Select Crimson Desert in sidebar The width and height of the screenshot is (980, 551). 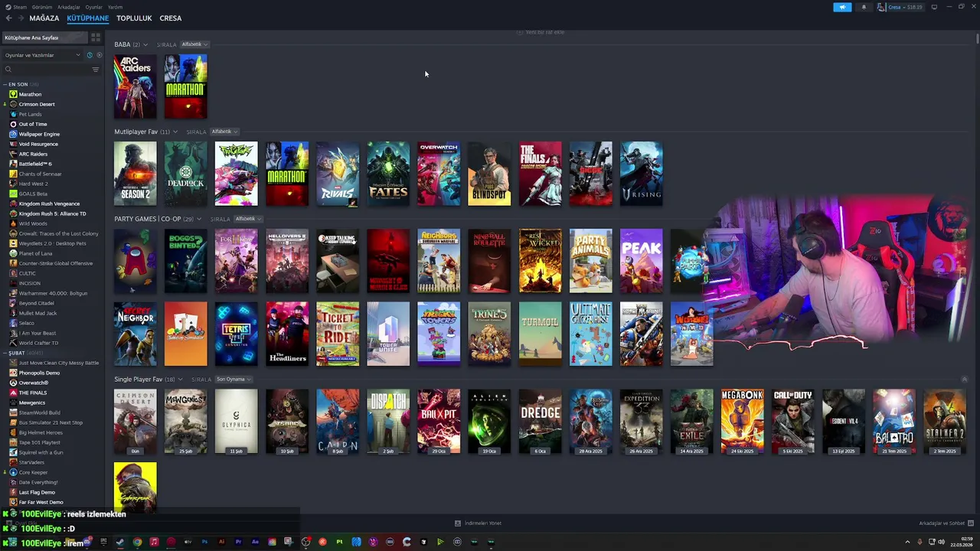(37, 104)
